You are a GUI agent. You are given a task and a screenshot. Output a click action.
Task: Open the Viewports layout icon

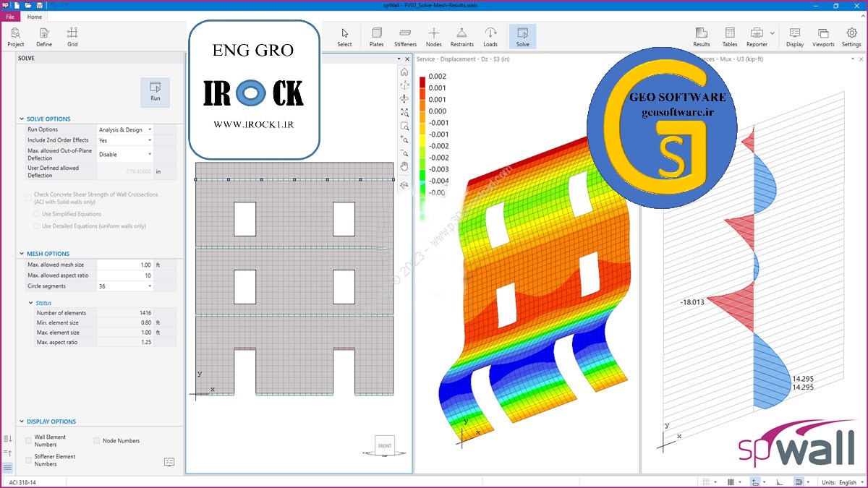[823, 37]
